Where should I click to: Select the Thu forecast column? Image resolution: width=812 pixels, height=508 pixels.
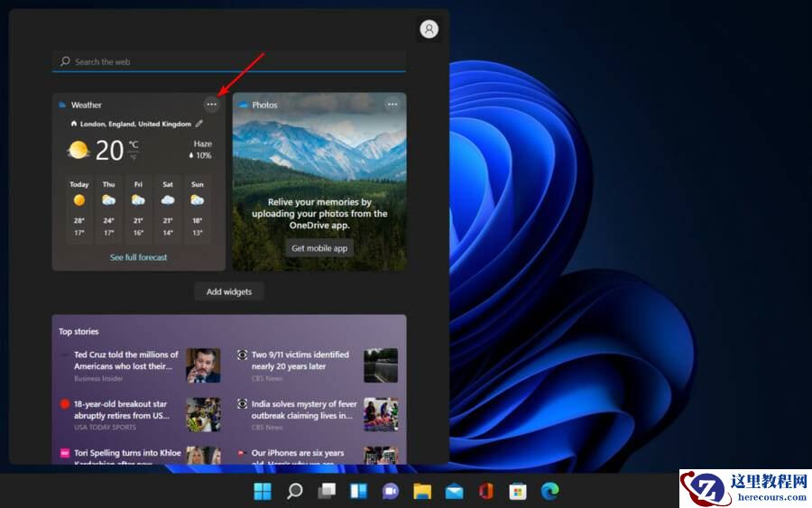pyautogui.click(x=109, y=208)
